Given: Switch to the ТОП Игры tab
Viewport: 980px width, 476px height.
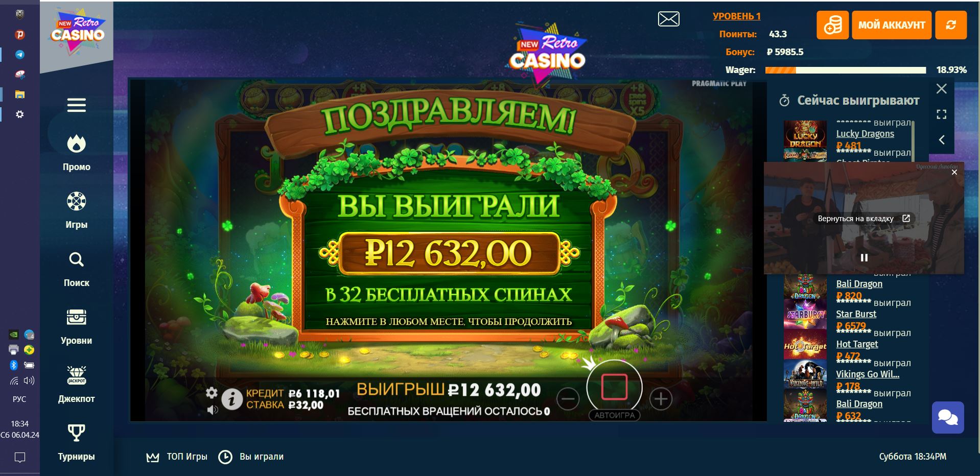Looking at the screenshot, I should [177, 457].
